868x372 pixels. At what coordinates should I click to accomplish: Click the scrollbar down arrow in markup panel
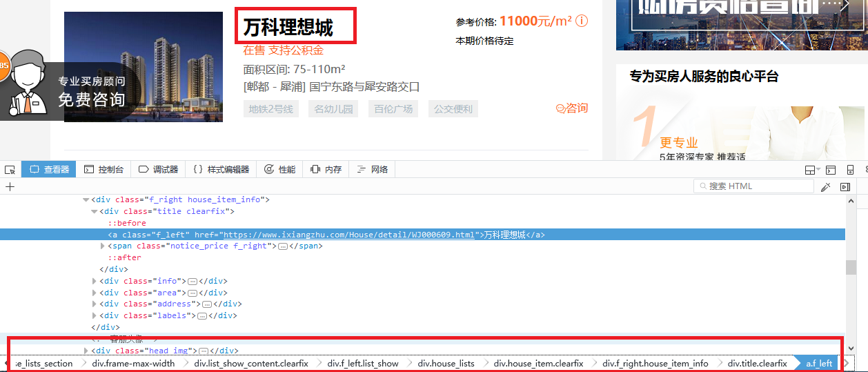(851, 348)
